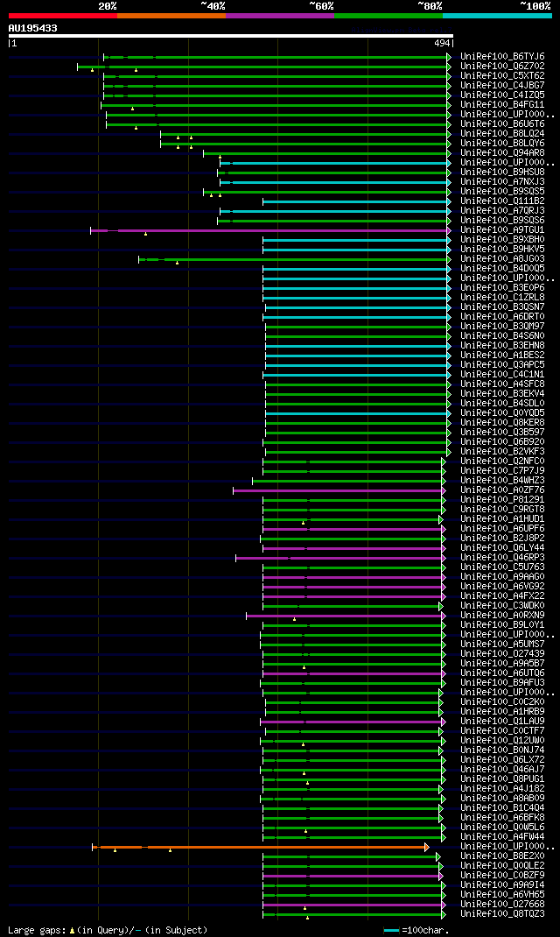
Task: Click the UniRef100_B2VKF3 label
Action: click(502, 451)
